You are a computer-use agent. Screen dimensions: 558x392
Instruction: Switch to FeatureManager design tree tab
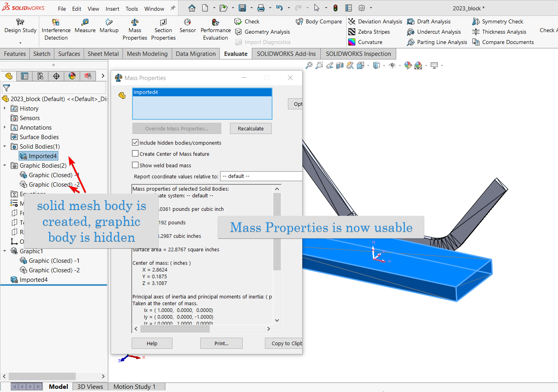point(9,76)
